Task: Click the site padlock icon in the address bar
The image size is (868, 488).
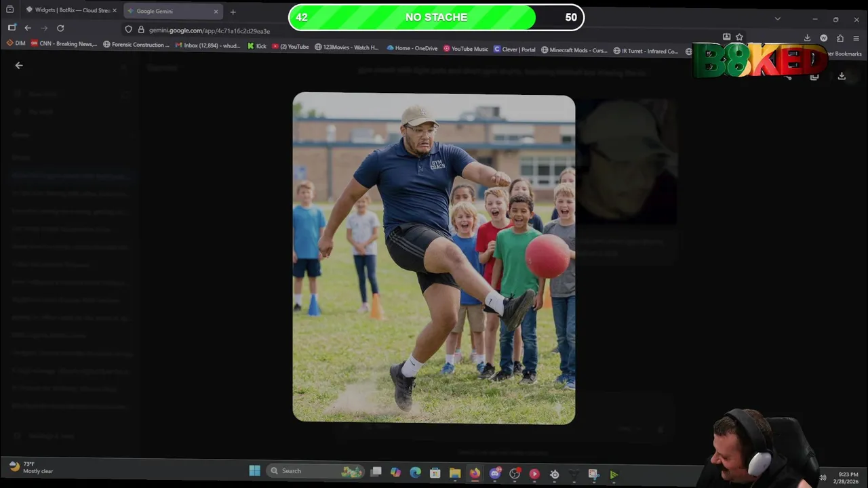Action: tap(141, 29)
